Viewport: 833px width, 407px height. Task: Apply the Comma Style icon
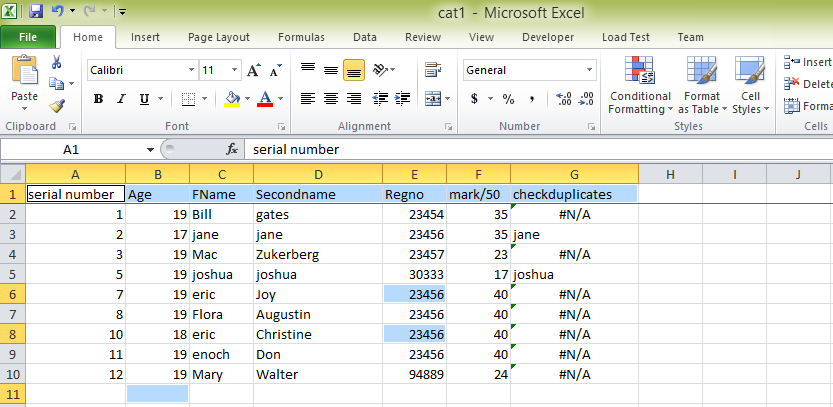point(532,99)
